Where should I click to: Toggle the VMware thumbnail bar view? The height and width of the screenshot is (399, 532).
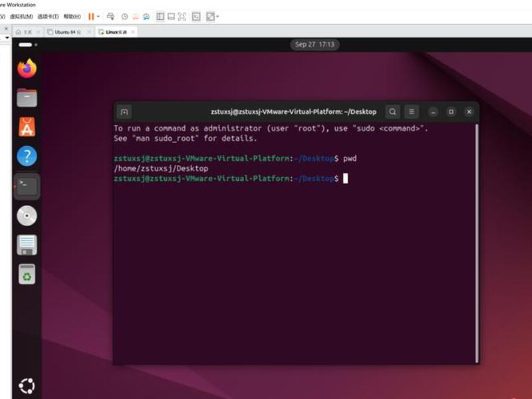172,16
